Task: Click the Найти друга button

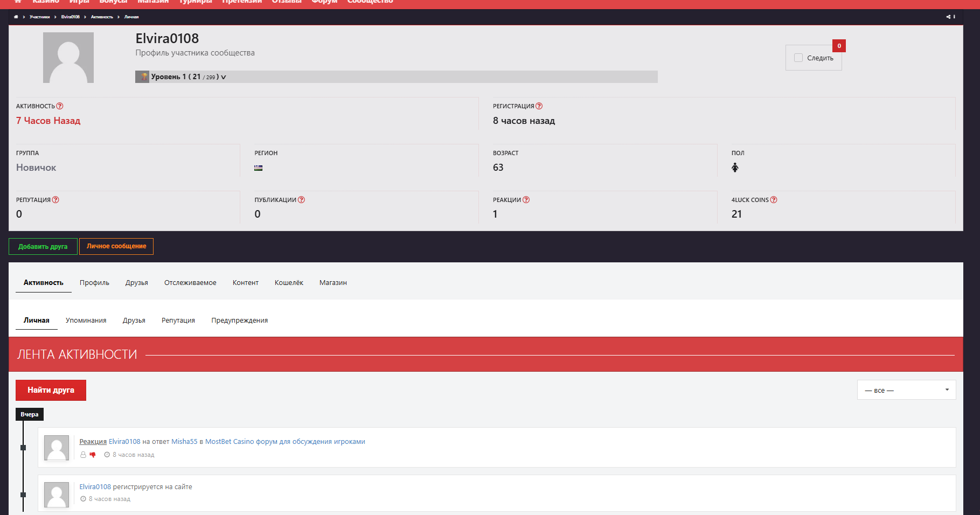Action: point(51,390)
